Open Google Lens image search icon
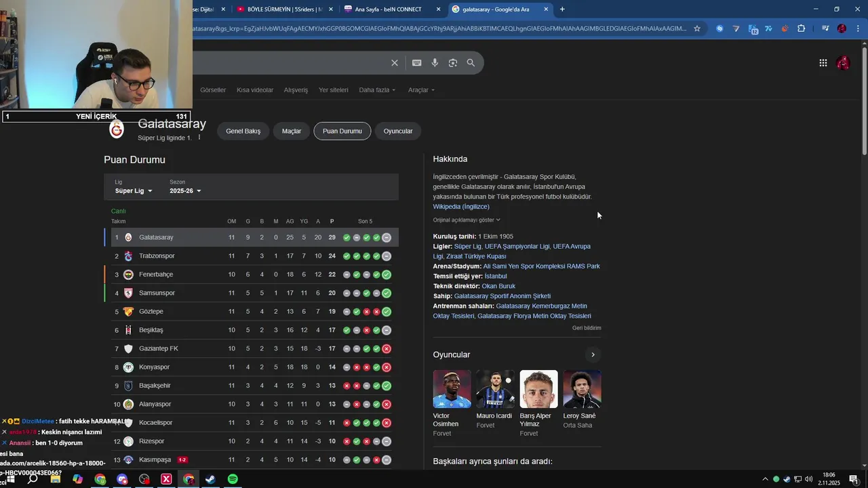Viewport: 868px width, 488px height. point(453,63)
